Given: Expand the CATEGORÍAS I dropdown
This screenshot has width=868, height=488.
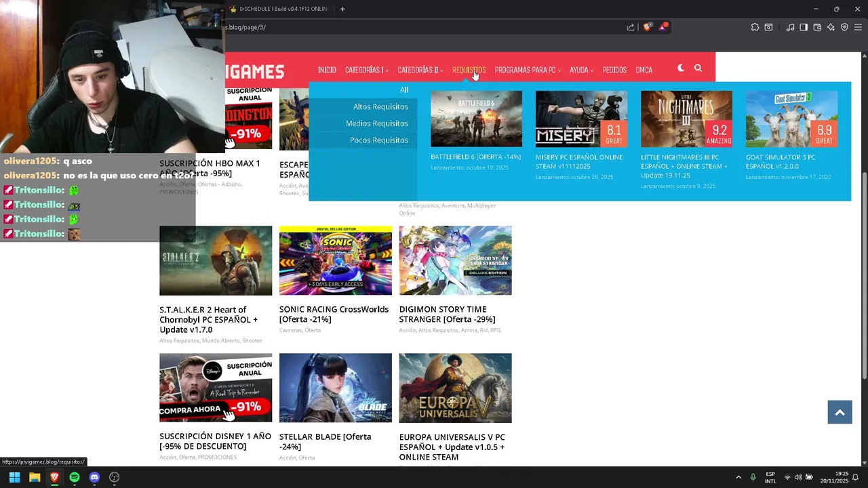Looking at the screenshot, I should pos(367,70).
